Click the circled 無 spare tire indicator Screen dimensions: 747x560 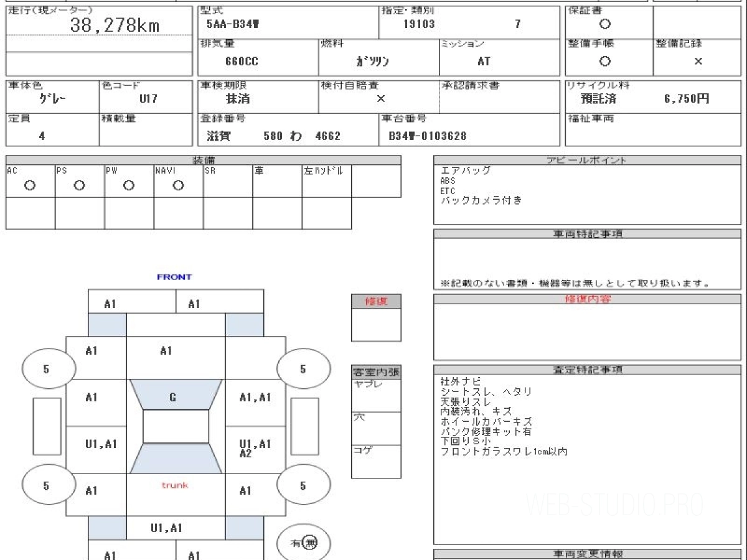(x=310, y=544)
